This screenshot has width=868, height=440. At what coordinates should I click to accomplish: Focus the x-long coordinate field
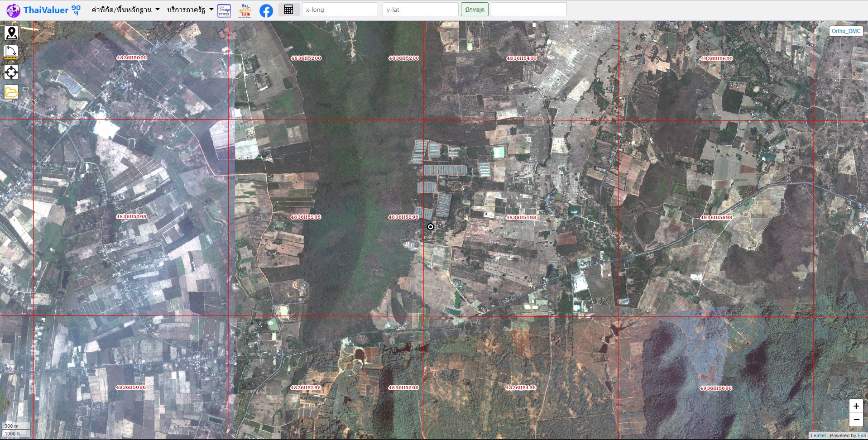[340, 10]
